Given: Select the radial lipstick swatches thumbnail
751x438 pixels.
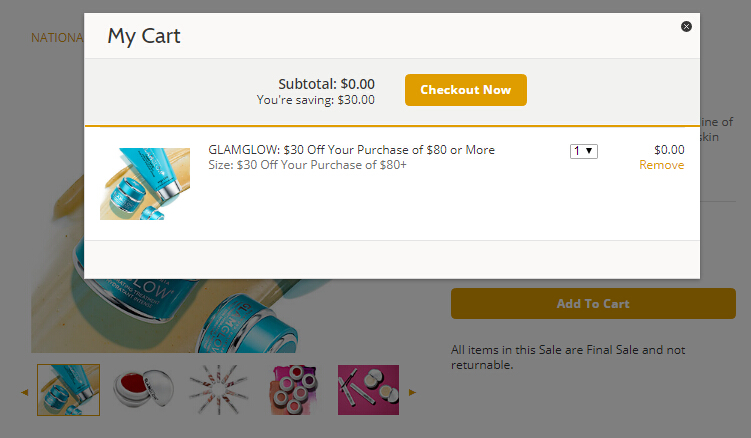Looking at the screenshot, I should [x=218, y=390].
